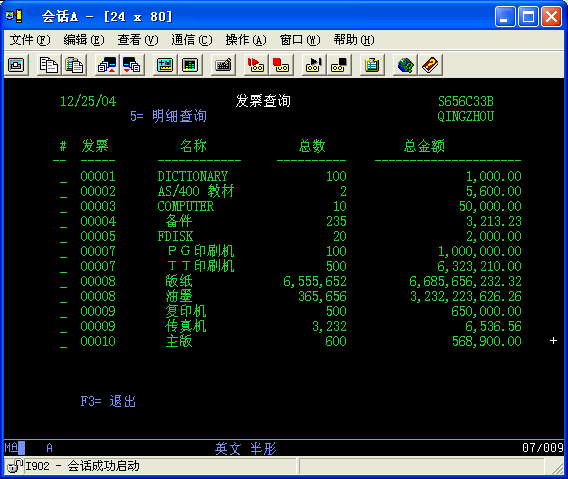Click the Print Screen toolbar icon
The image size is (568, 479).
[16, 65]
